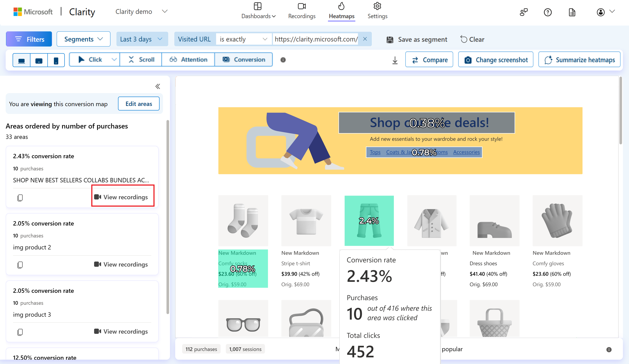Open the Heatmaps tab

[341, 11]
